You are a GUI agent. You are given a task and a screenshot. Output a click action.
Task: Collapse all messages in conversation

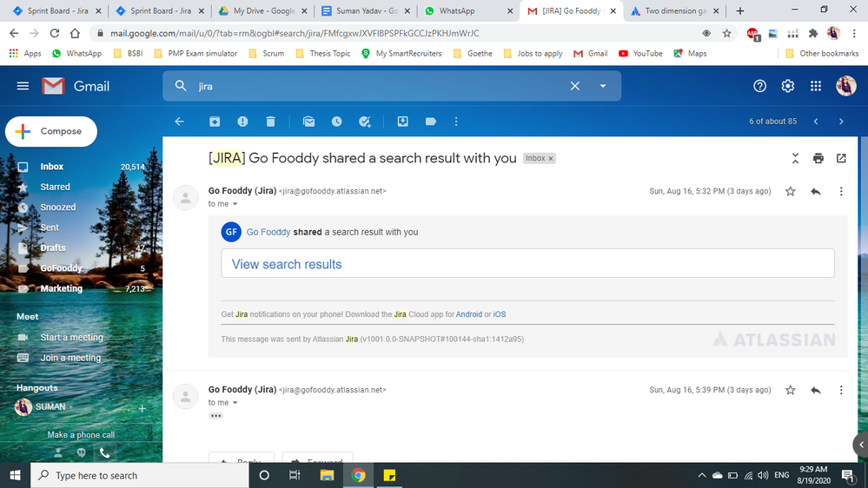[796, 158]
